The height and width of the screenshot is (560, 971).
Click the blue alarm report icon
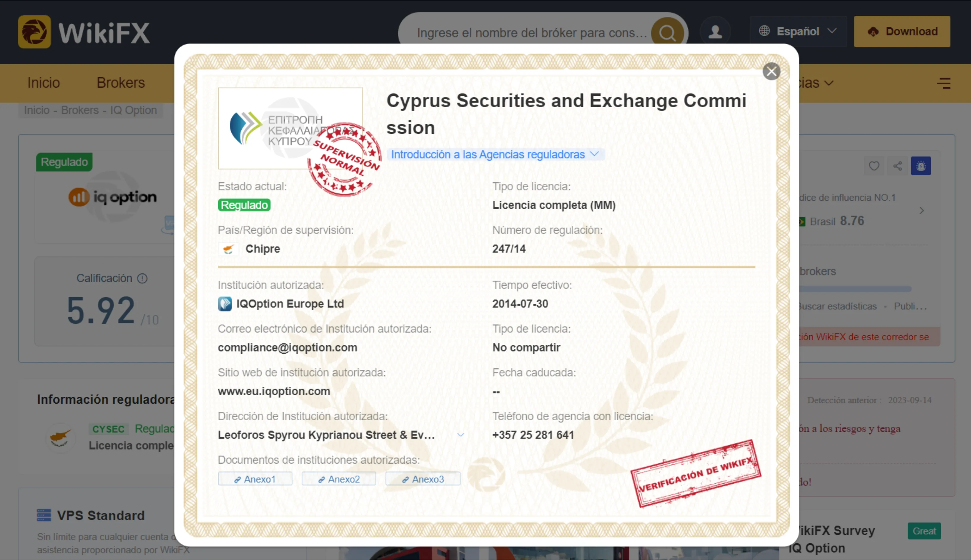[921, 166]
